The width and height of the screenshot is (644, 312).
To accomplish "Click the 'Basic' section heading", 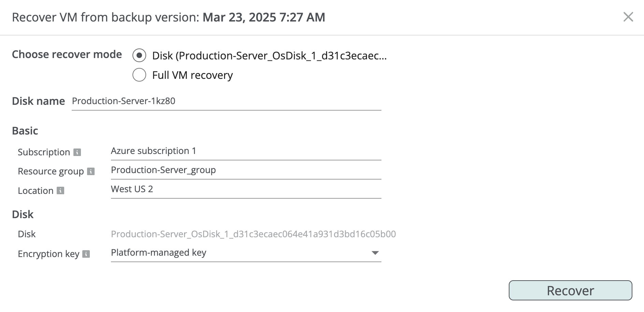I will click(25, 131).
